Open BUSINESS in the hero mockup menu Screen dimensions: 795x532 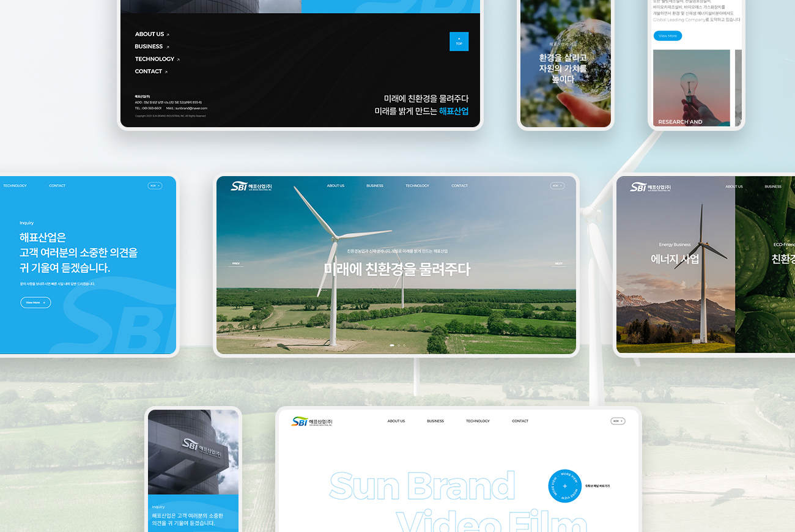click(x=375, y=186)
